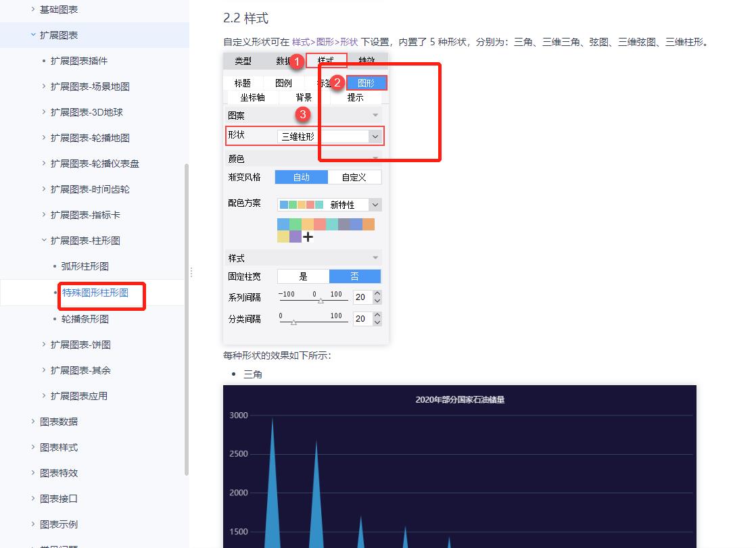Pick the purple swatch in second row

tap(296, 236)
